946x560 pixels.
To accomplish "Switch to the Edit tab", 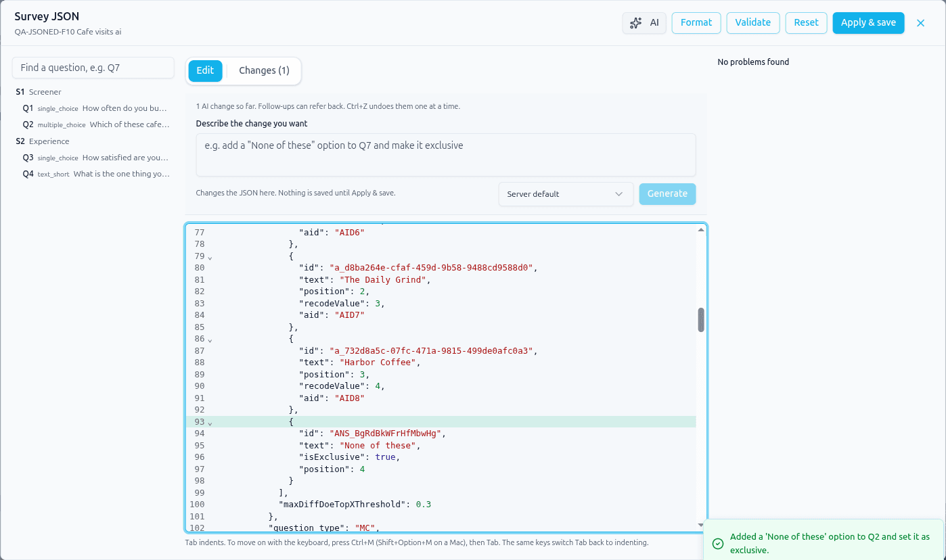I will pyautogui.click(x=205, y=70).
